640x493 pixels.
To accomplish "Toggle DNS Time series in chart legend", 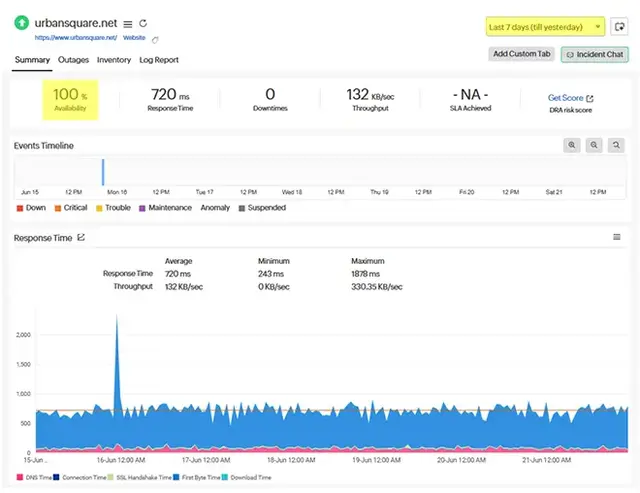I will pyautogui.click(x=34, y=477).
